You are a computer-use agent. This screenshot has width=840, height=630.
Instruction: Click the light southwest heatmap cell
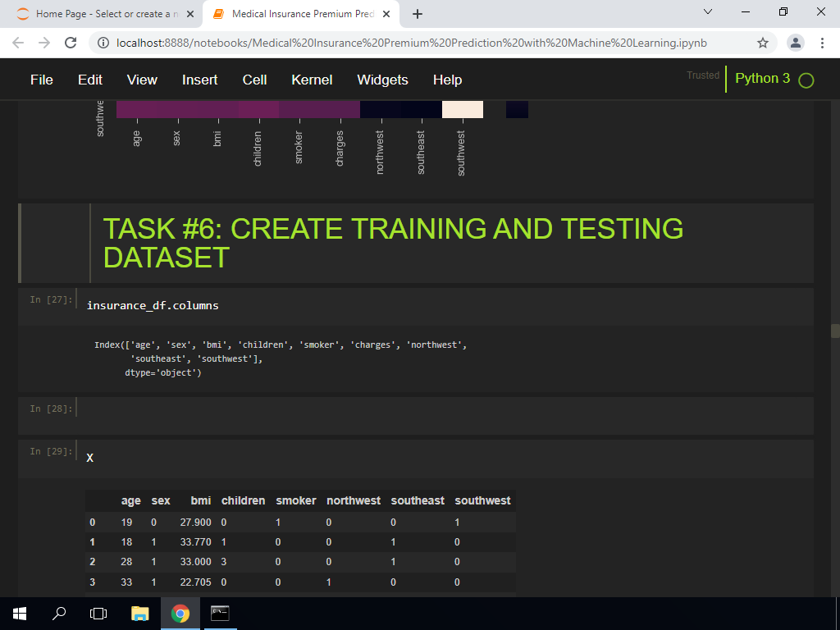click(463, 109)
